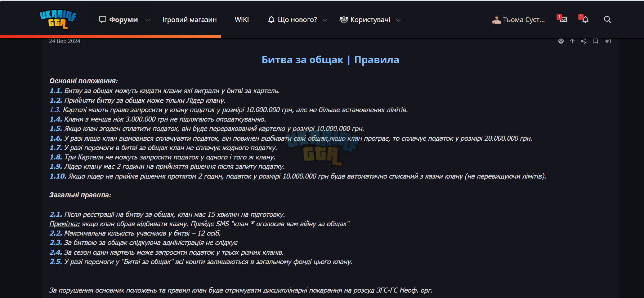
Task: Share this post icon
Action: (583, 41)
